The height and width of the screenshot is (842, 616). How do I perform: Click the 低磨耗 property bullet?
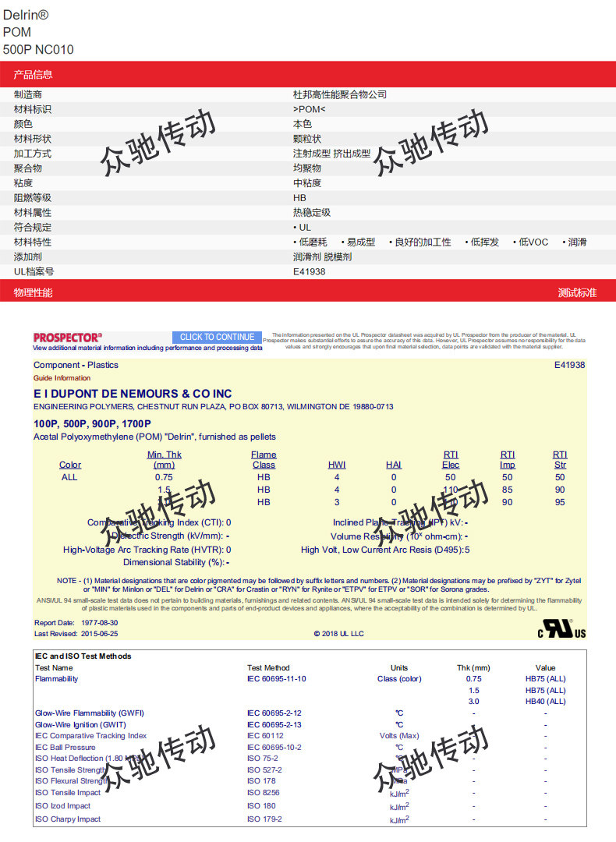click(310, 242)
